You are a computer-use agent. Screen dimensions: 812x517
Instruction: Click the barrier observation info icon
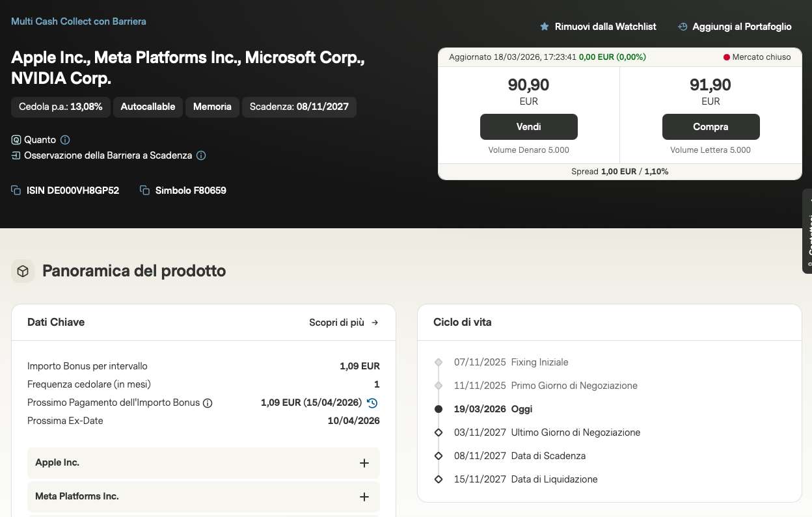[201, 155]
